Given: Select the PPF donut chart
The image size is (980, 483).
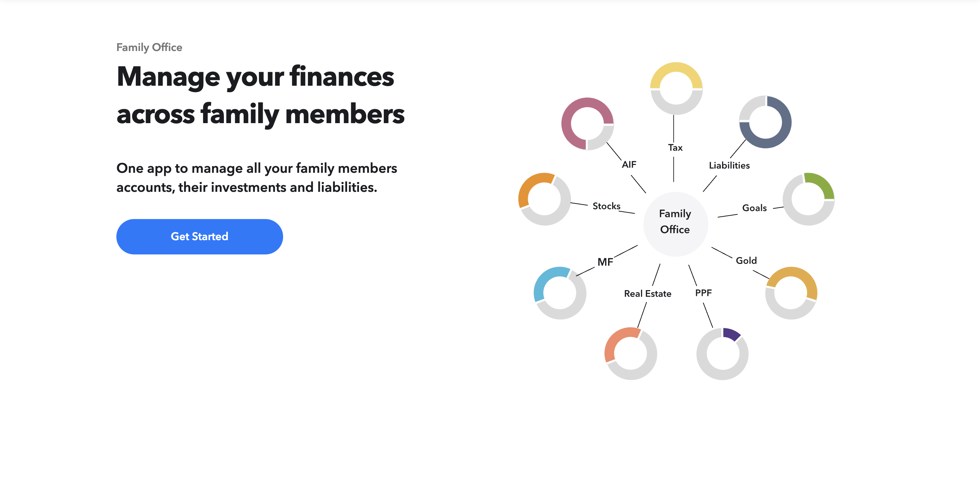Looking at the screenshot, I should (722, 354).
